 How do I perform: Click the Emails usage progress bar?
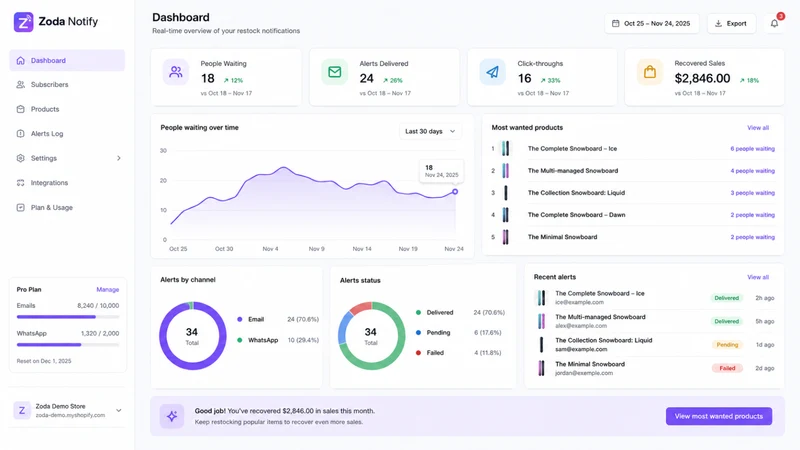68,317
